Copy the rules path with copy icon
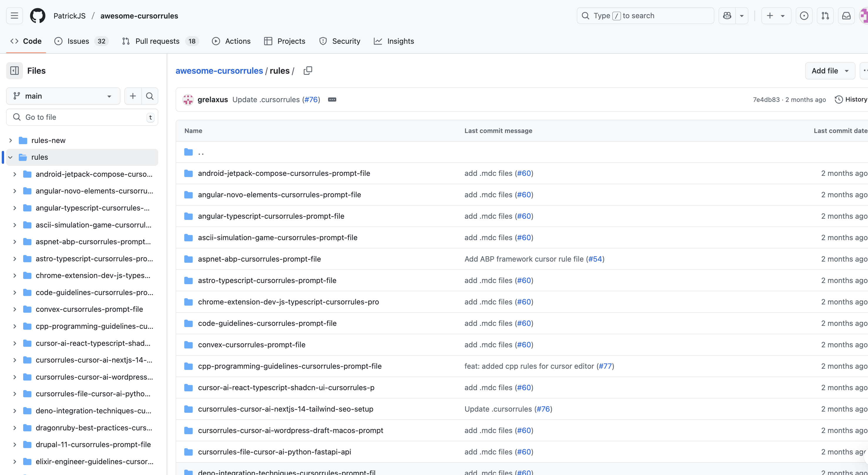Screen dimensions: 868x475 click(308, 71)
